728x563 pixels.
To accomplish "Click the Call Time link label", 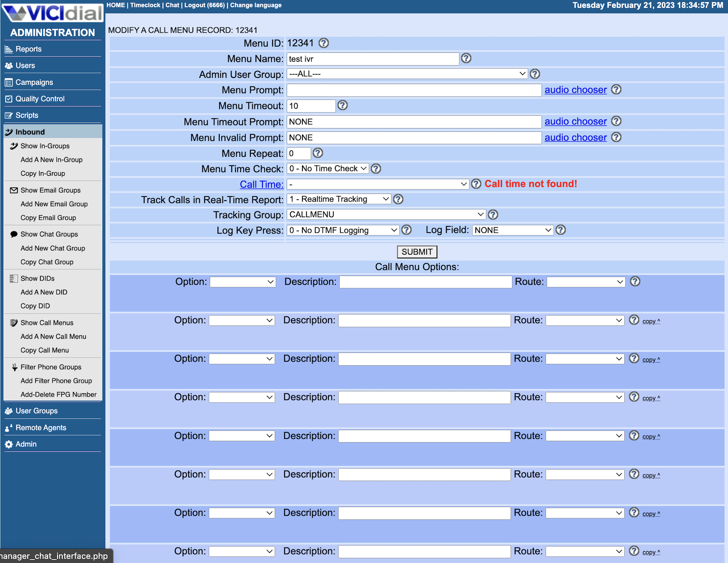I will [260, 184].
